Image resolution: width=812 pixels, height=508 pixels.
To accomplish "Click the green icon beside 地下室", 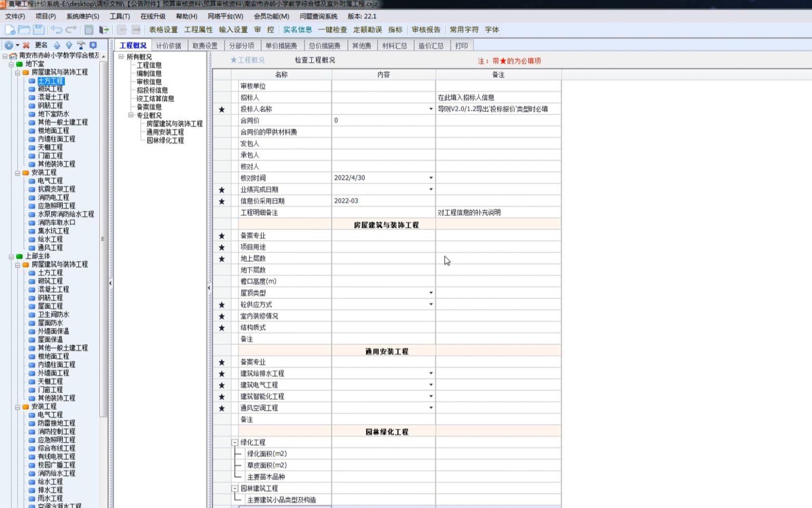I will pyautogui.click(x=20, y=64).
